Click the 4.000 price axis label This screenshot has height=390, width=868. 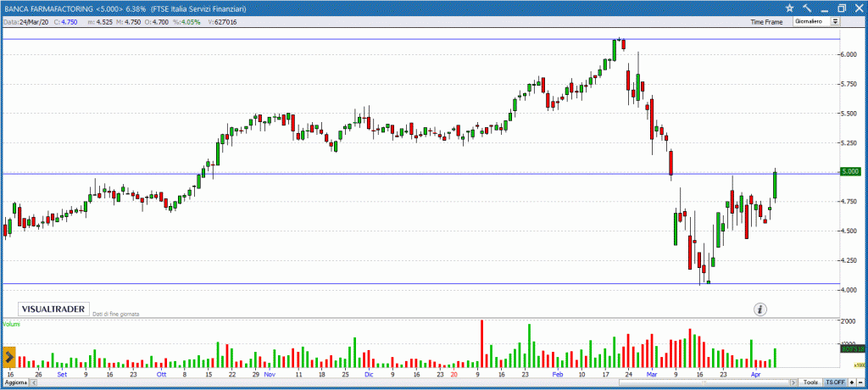point(849,289)
